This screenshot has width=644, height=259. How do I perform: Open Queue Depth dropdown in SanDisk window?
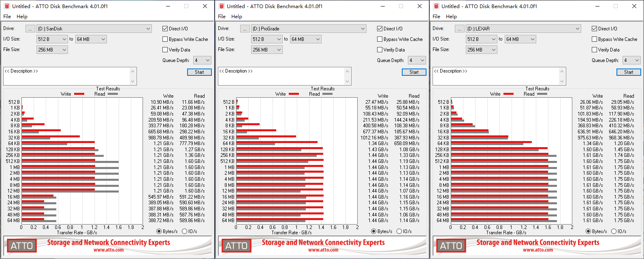click(x=202, y=60)
